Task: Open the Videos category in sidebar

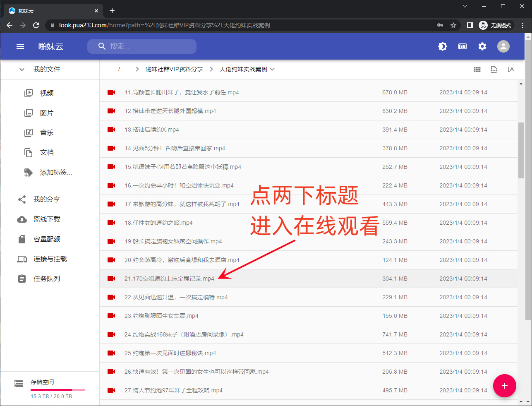Action: pos(47,93)
